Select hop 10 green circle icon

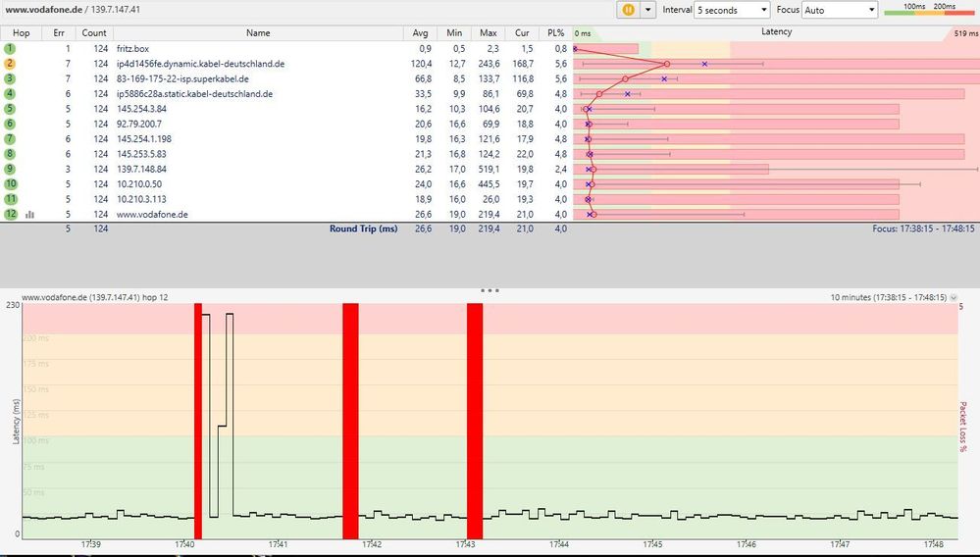tap(11, 184)
